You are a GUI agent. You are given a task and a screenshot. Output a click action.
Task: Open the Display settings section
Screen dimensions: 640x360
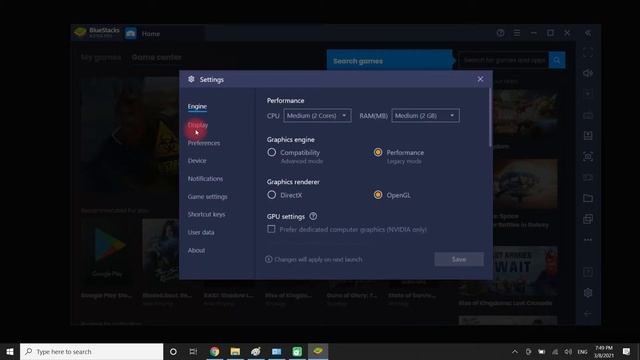click(x=198, y=125)
